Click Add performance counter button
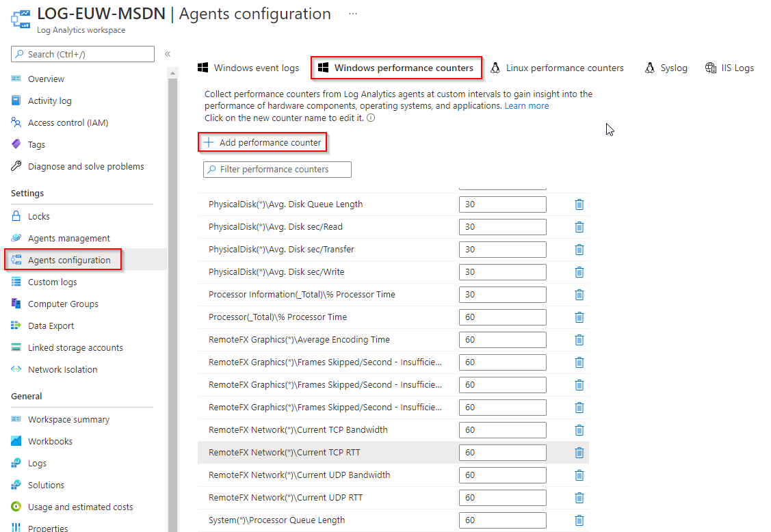The height and width of the screenshot is (532, 771). (x=263, y=142)
